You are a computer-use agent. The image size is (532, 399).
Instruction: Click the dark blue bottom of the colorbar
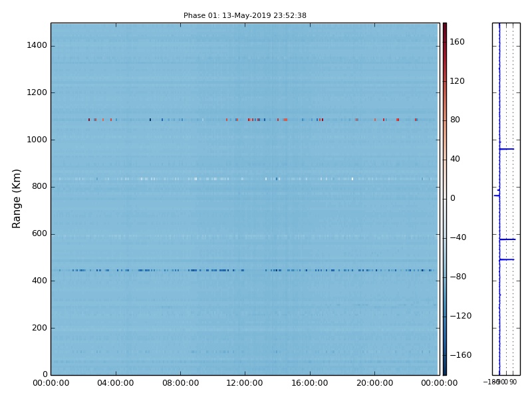pos(445,372)
